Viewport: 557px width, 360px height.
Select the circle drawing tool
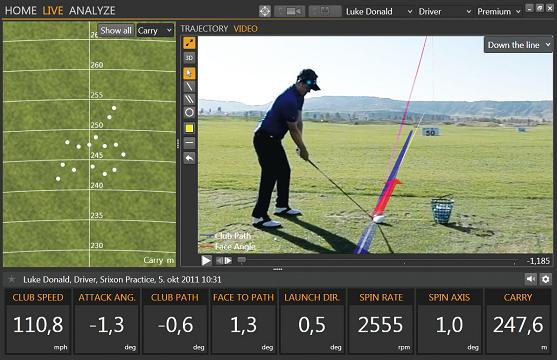[189, 113]
